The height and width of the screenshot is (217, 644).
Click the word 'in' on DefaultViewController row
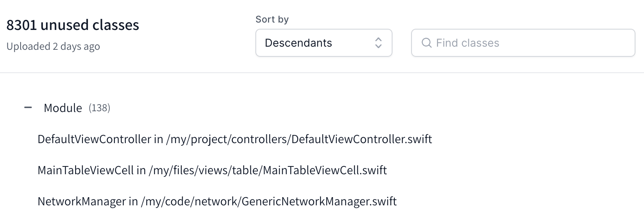[x=158, y=139]
